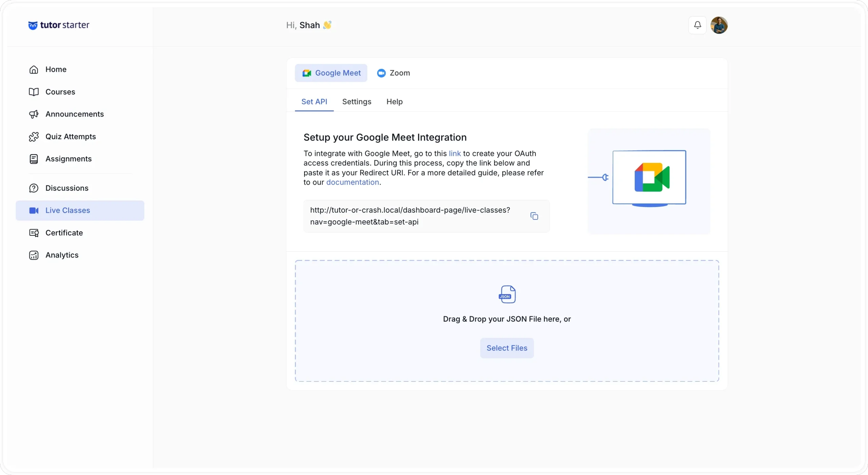Open Discussions in sidebar
Viewport: 868px width, 475px height.
click(80, 188)
